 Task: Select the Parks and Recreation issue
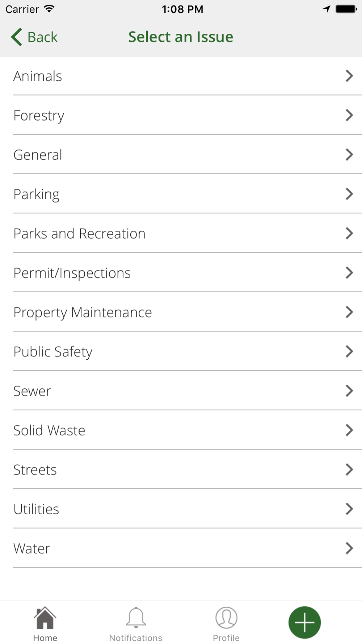click(x=79, y=234)
